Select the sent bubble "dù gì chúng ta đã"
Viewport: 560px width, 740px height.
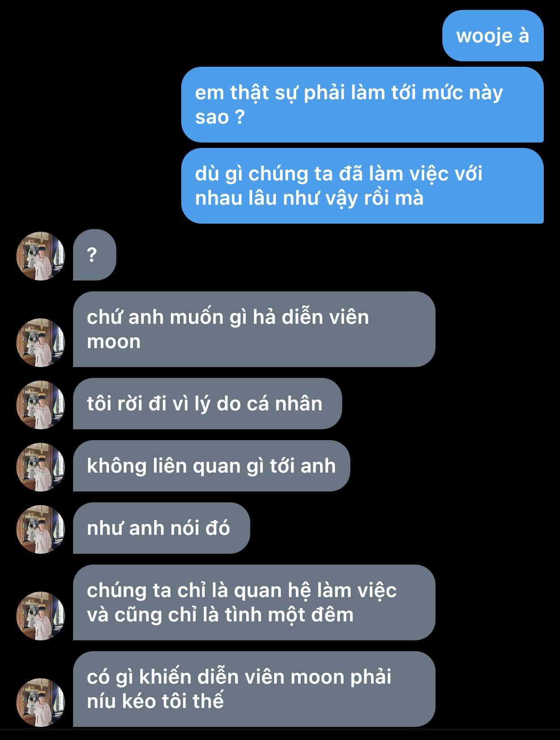click(x=363, y=186)
